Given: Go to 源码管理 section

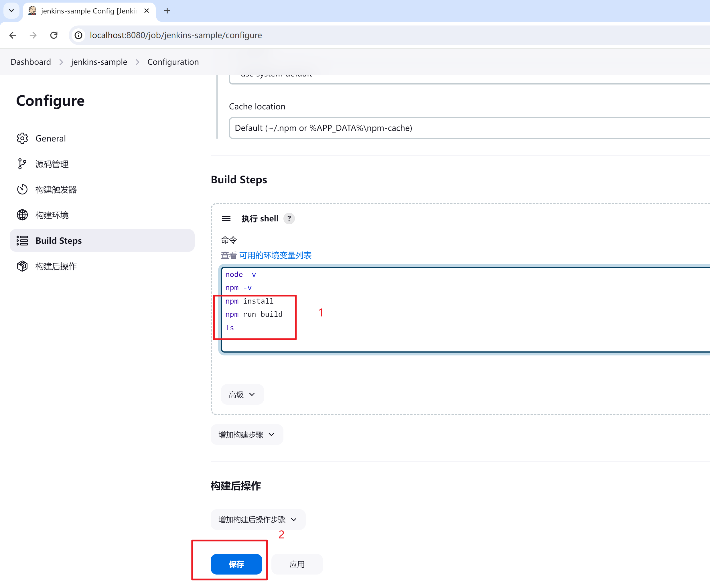Looking at the screenshot, I should click(102, 164).
